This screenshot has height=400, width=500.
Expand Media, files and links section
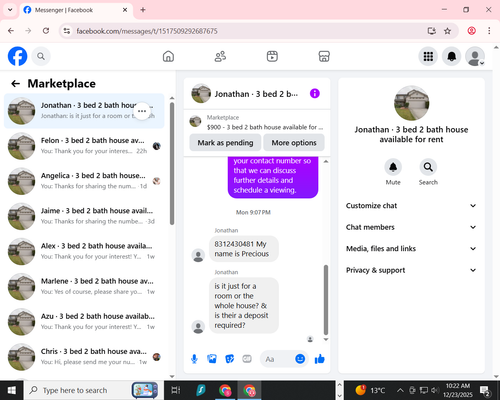point(411,249)
